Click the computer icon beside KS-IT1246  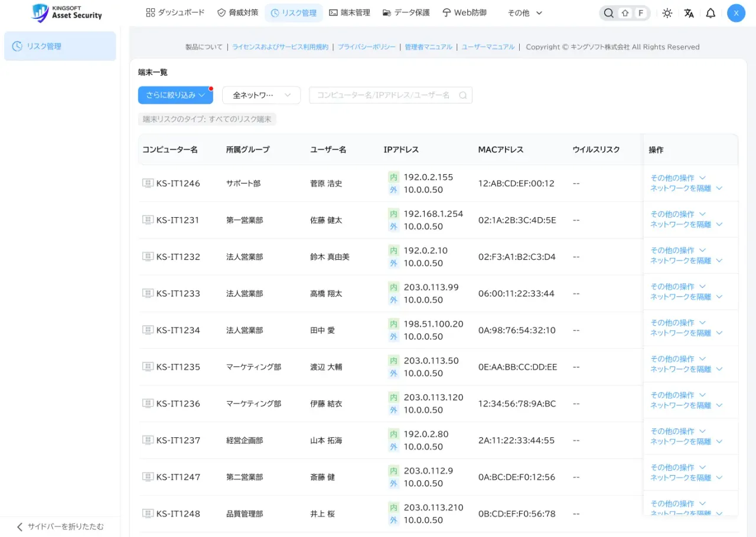148,183
